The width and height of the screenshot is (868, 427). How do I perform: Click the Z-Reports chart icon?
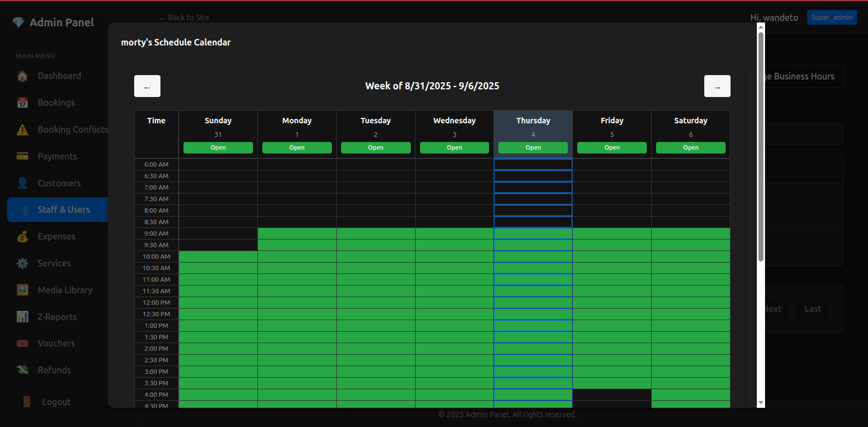(x=22, y=317)
